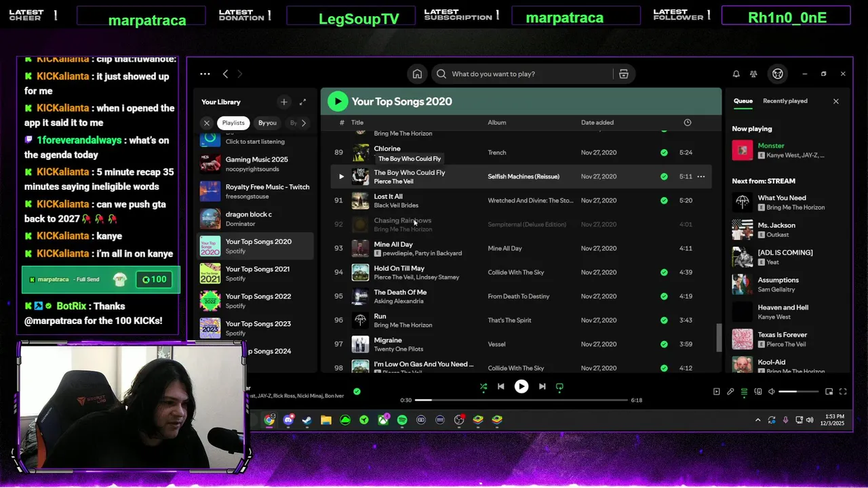This screenshot has height=488, width=868.
Task: Select the By you filter chip
Action: pyautogui.click(x=267, y=123)
